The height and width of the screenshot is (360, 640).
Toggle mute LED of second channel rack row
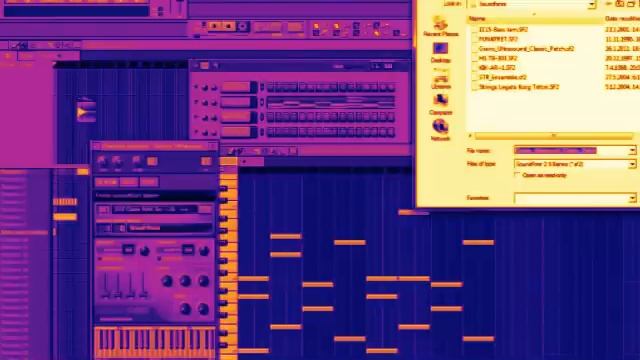(196, 102)
